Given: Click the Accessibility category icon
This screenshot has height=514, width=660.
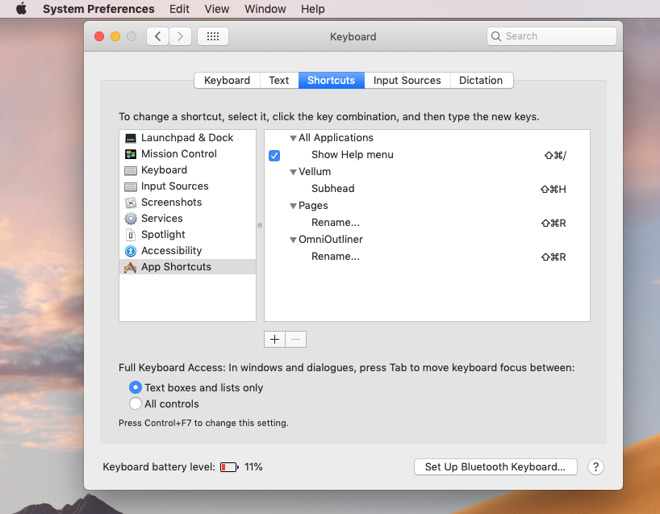Looking at the screenshot, I should coord(130,251).
